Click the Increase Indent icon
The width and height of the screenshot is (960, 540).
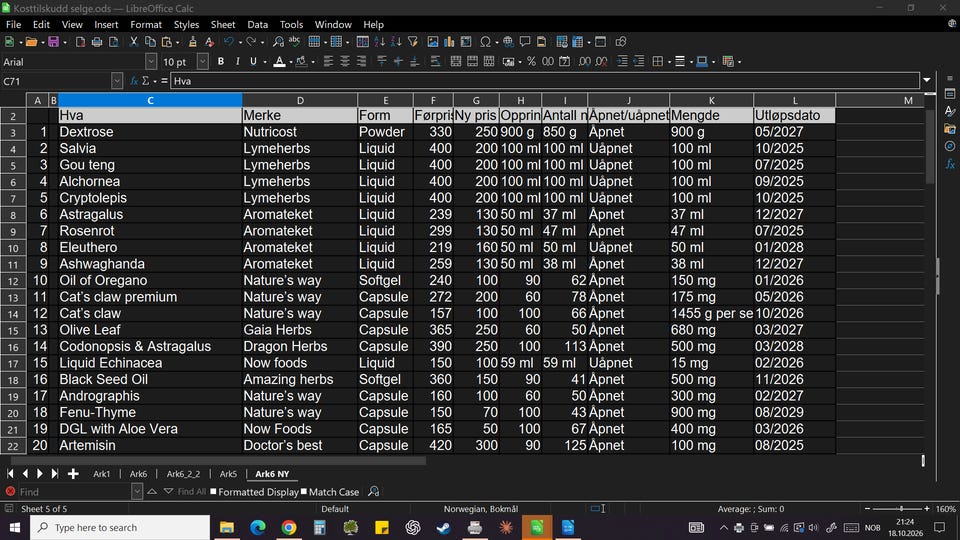tap(622, 61)
